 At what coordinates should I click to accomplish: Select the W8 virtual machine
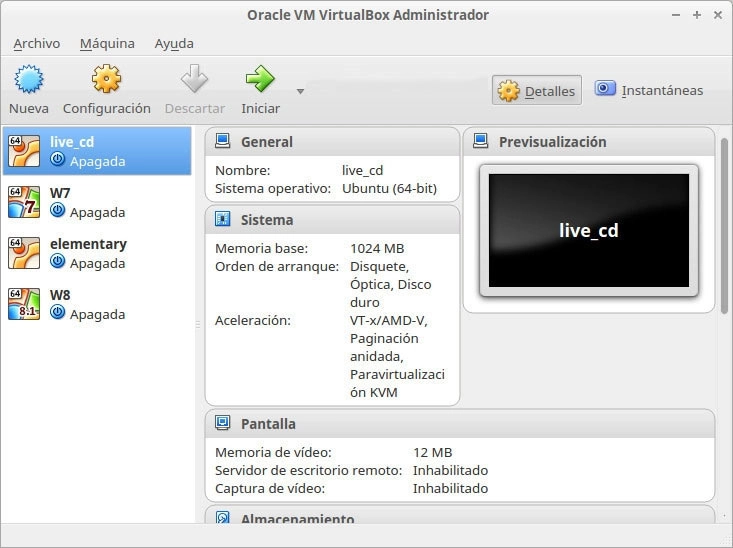pos(97,304)
